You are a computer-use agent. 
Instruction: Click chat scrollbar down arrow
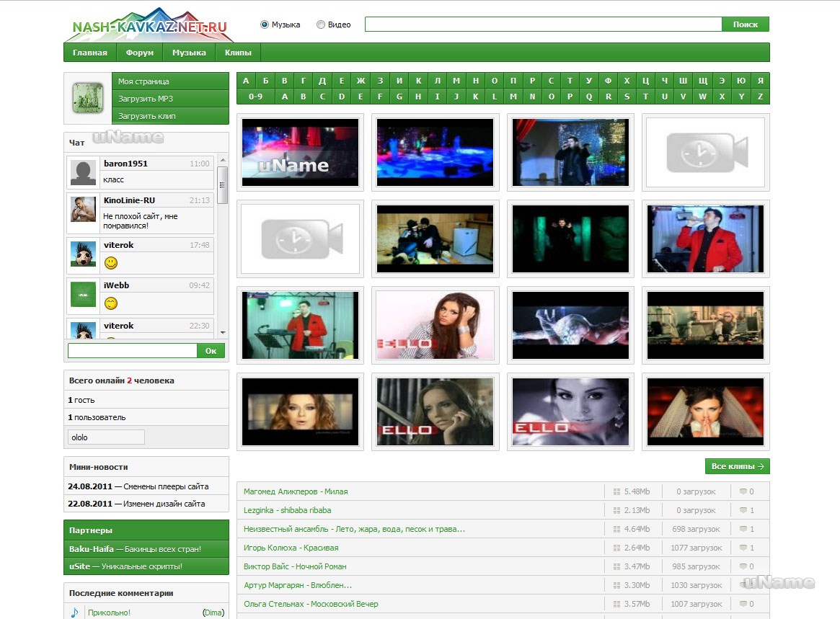click(x=223, y=333)
